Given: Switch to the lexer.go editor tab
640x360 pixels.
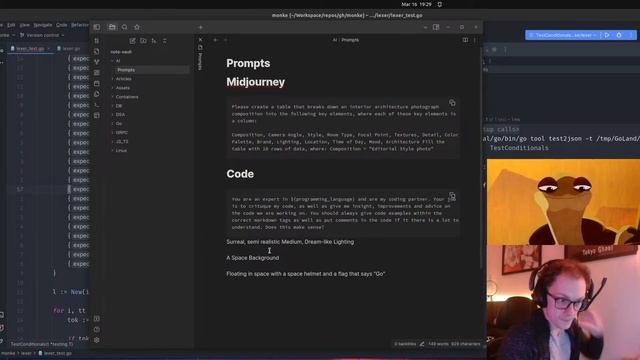Looking at the screenshot, I should point(69,48).
